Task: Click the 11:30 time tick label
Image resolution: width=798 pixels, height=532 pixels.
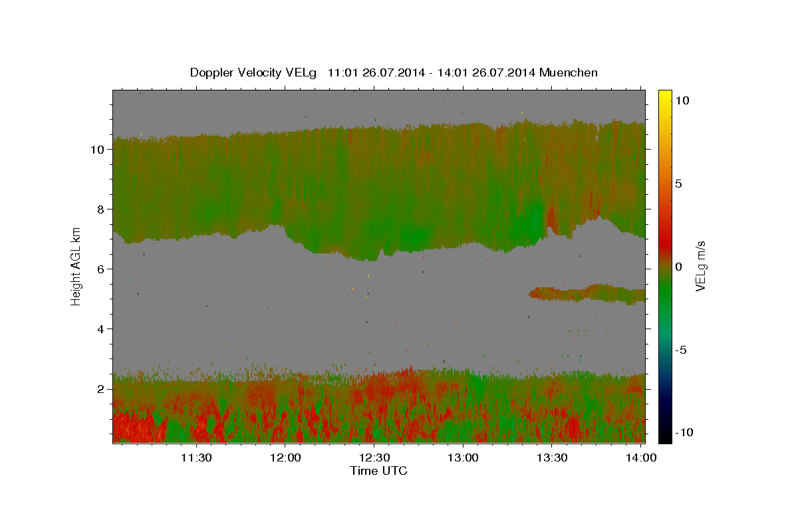Action: pyautogui.click(x=196, y=458)
